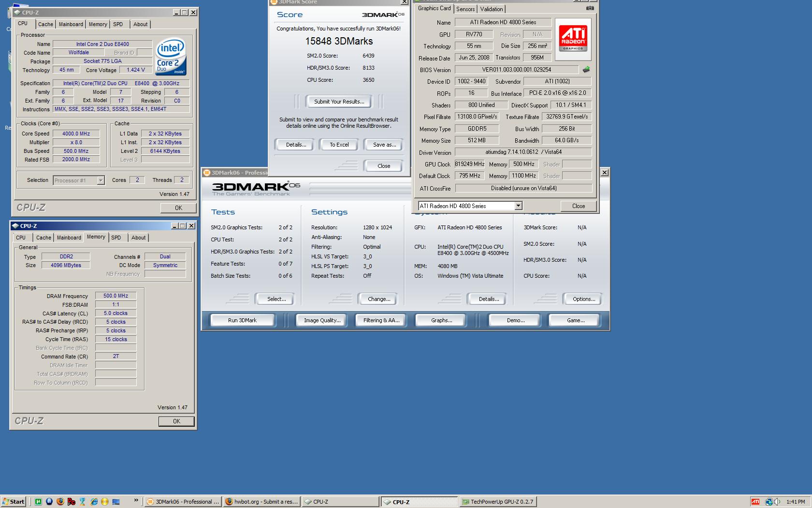
Task: Open the Processor selection dropdown in CPU-Z
Action: tap(101, 180)
